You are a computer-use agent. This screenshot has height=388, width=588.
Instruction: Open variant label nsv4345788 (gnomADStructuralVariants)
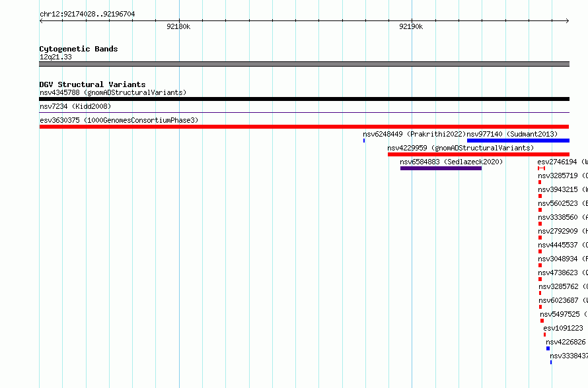point(113,92)
